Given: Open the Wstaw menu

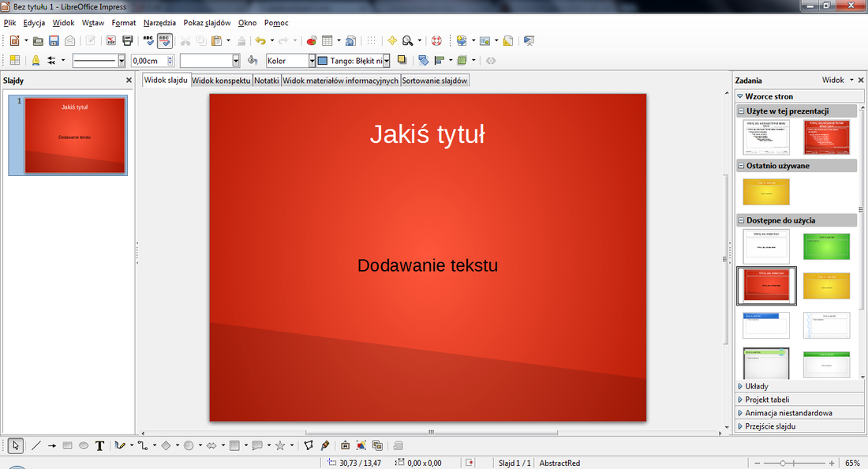Looking at the screenshot, I should tap(93, 23).
